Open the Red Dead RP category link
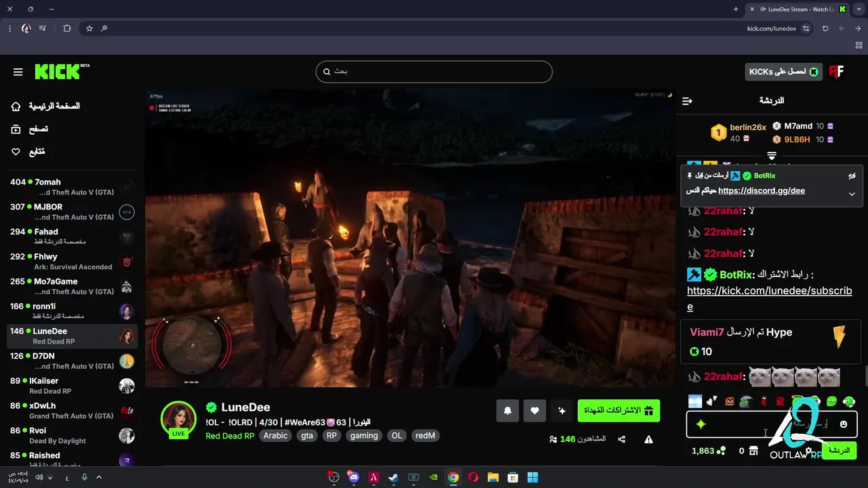Image resolution: width=868 pixels, height=488 pixels. [230, 436]
